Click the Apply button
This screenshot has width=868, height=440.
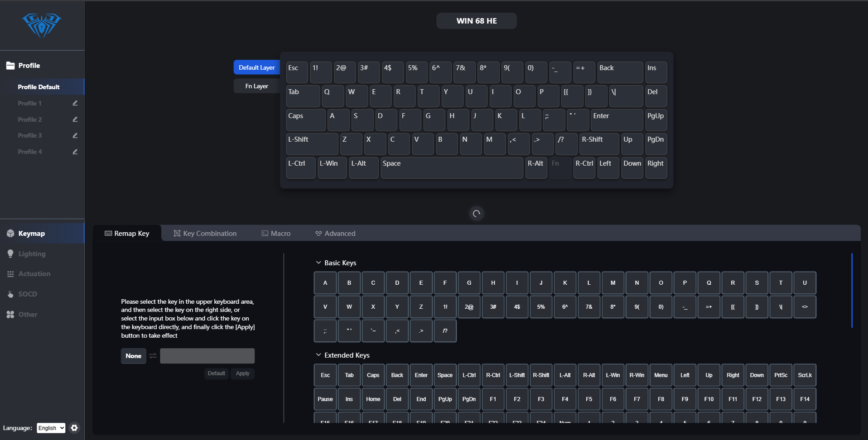pos(243,373)
